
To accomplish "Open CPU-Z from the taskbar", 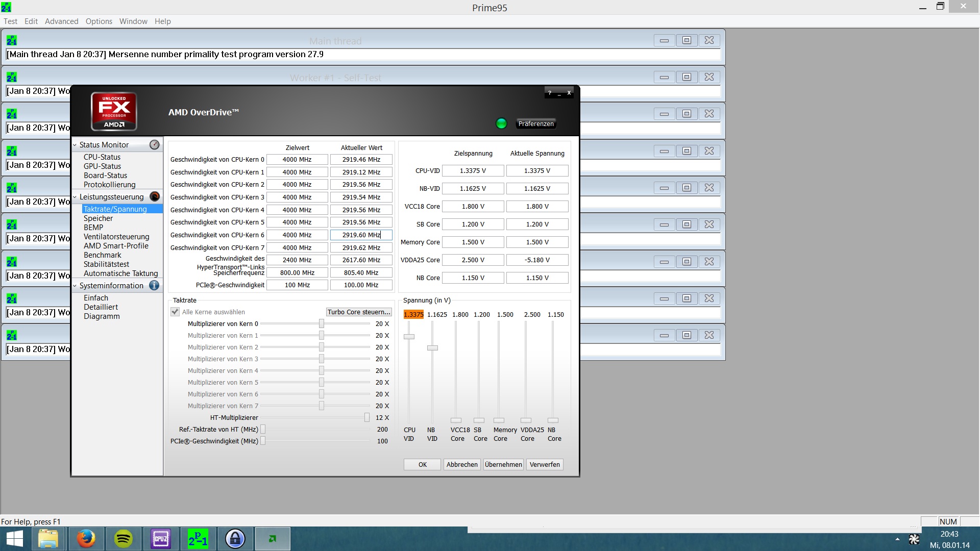I will tap(161, 539).
